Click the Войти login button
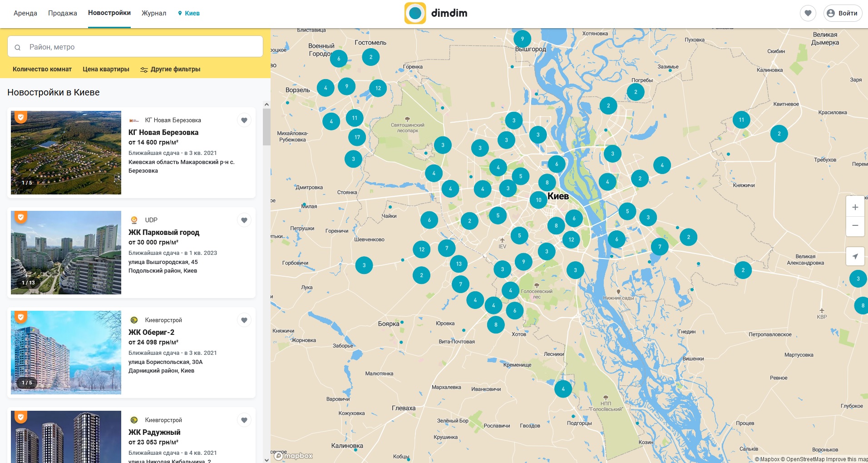The image size is (868, 463). click(x=843, y=13)
